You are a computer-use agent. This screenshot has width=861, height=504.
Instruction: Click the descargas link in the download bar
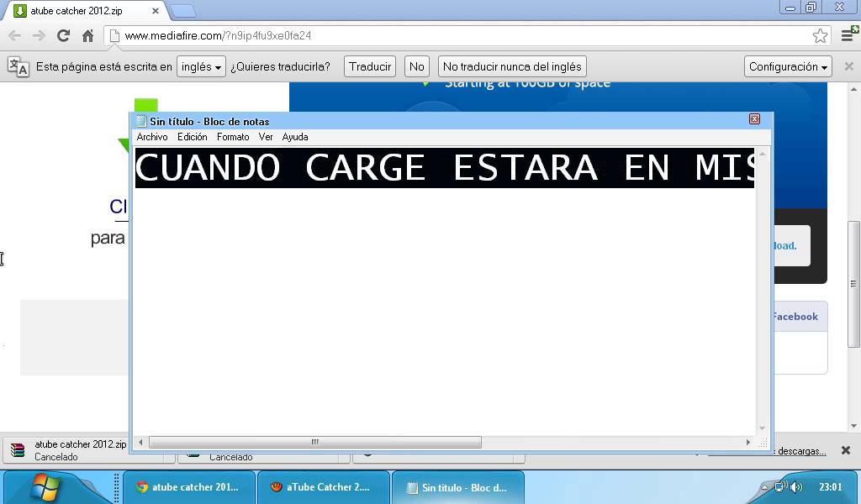801,451
